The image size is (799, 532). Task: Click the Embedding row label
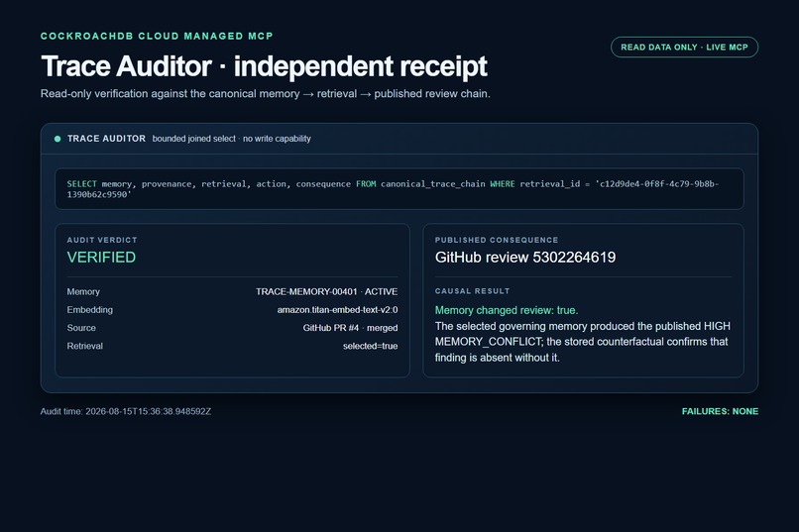pyautogui.click(x=89, y=309)
